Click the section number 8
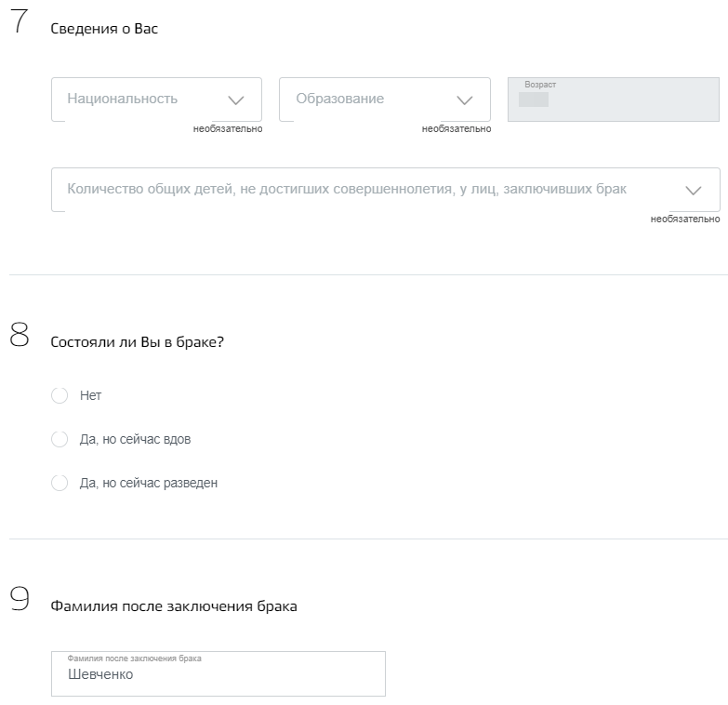This screenshot has width=728, height=705. click(20, 336)
